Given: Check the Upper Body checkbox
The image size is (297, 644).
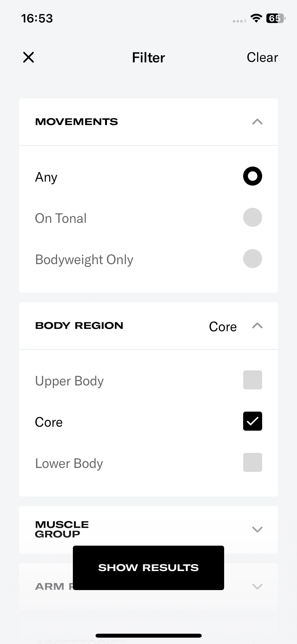Looking at the screenshot, I should pyautogui.click(x=252, y=380).
